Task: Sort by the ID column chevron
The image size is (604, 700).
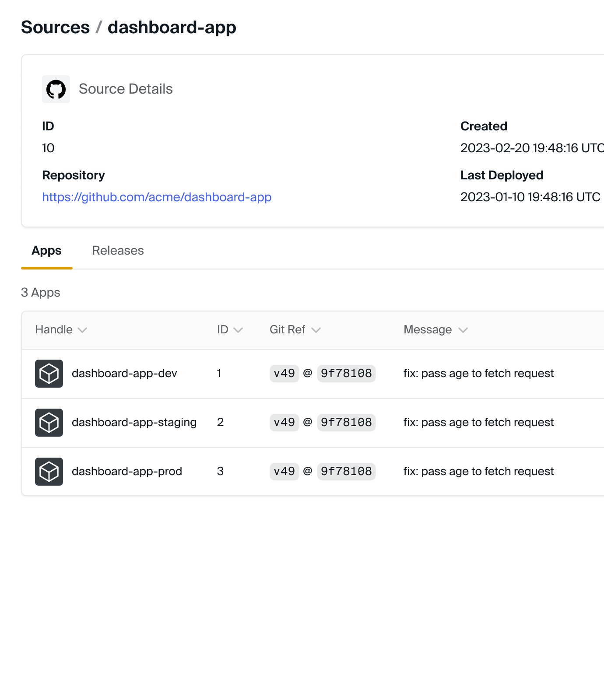Action: pos(238,330)
